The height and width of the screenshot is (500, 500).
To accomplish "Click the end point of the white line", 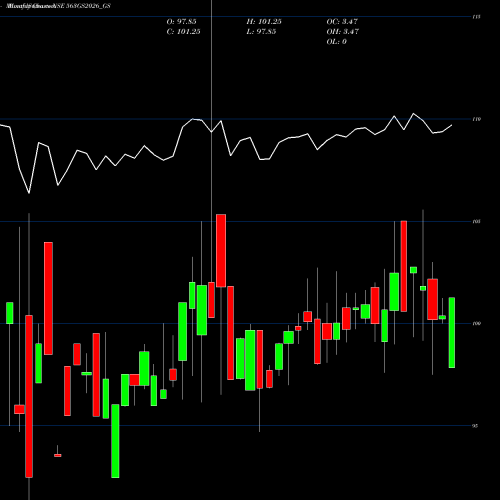I will click(x=452, y=125).
